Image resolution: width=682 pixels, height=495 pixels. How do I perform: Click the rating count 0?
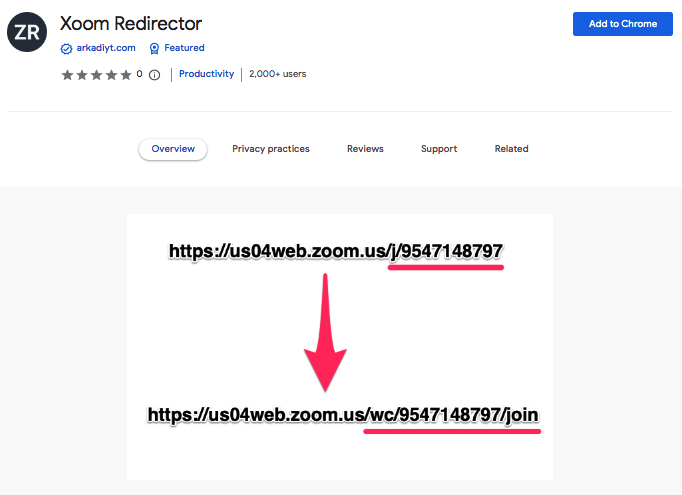pos(139,74)
